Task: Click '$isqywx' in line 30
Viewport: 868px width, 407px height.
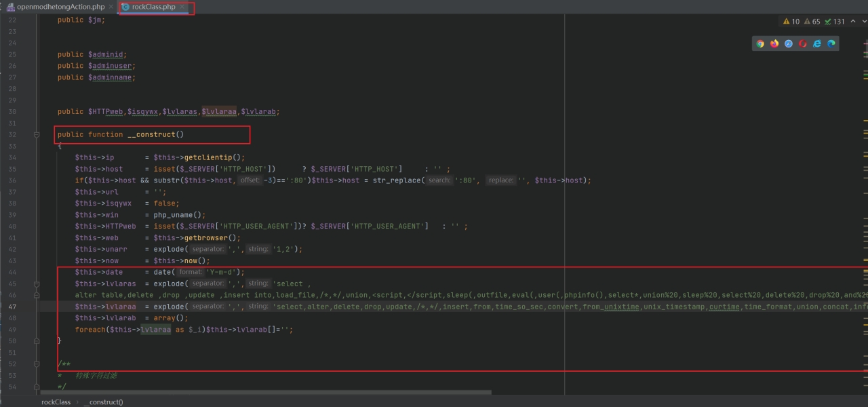Action: coord(142,112)
